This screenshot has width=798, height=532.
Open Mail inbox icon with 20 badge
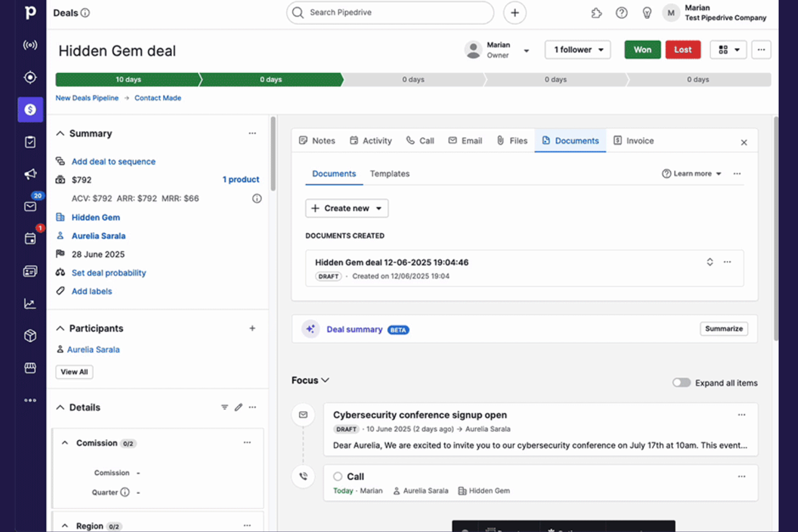[30, 206]
